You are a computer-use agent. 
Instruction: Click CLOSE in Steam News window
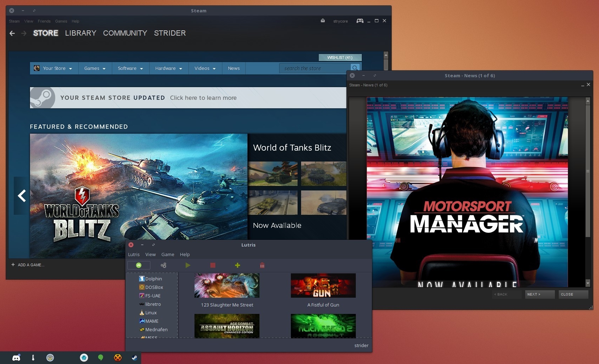click(573, 294)
